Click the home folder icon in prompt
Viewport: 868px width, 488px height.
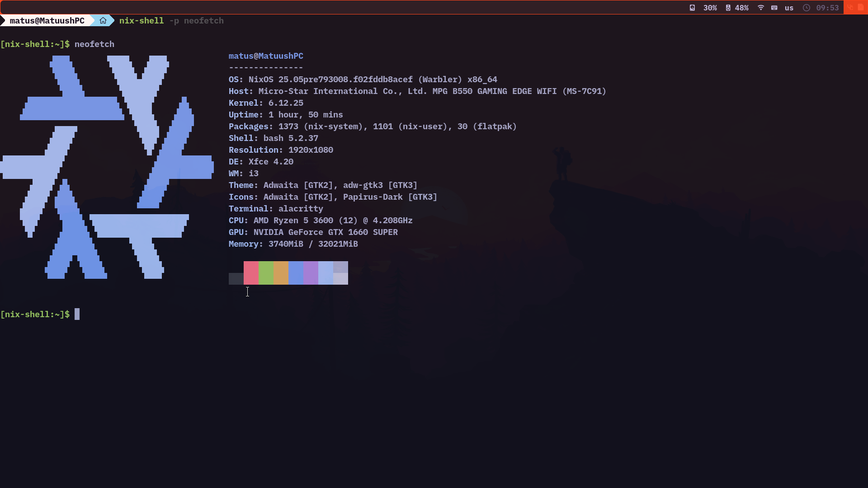(x=103, y=21)
